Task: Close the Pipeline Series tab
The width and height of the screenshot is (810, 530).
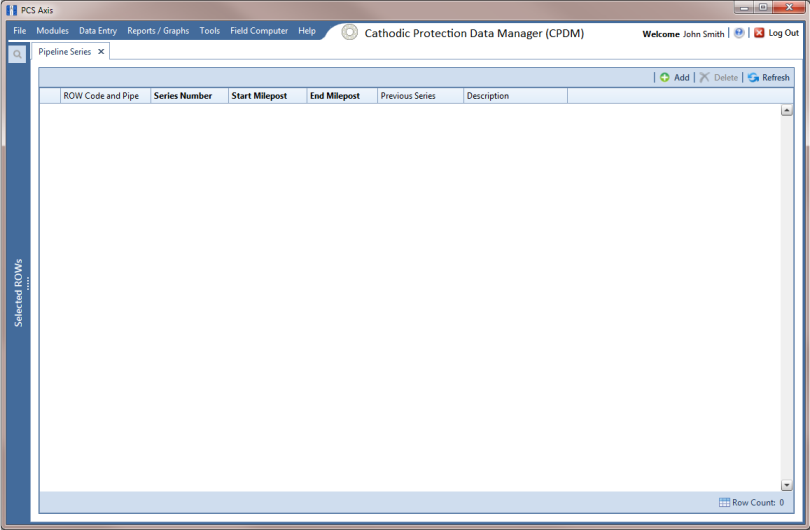Action: click(x=101, y=52)
